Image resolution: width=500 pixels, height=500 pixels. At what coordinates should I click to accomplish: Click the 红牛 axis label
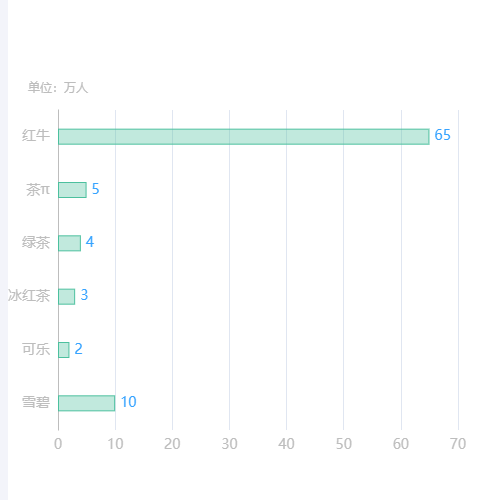pyautogui.click(x=36, y=135)
